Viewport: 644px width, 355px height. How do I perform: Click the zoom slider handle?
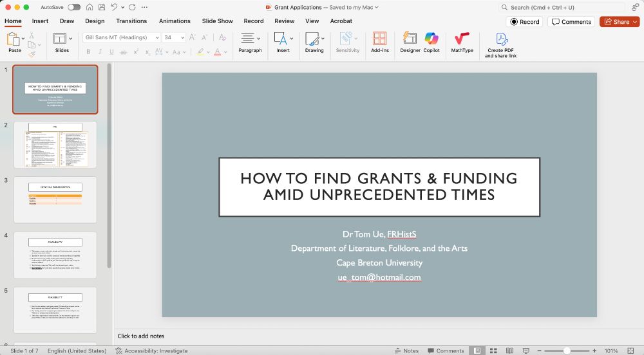coord(567,350)
